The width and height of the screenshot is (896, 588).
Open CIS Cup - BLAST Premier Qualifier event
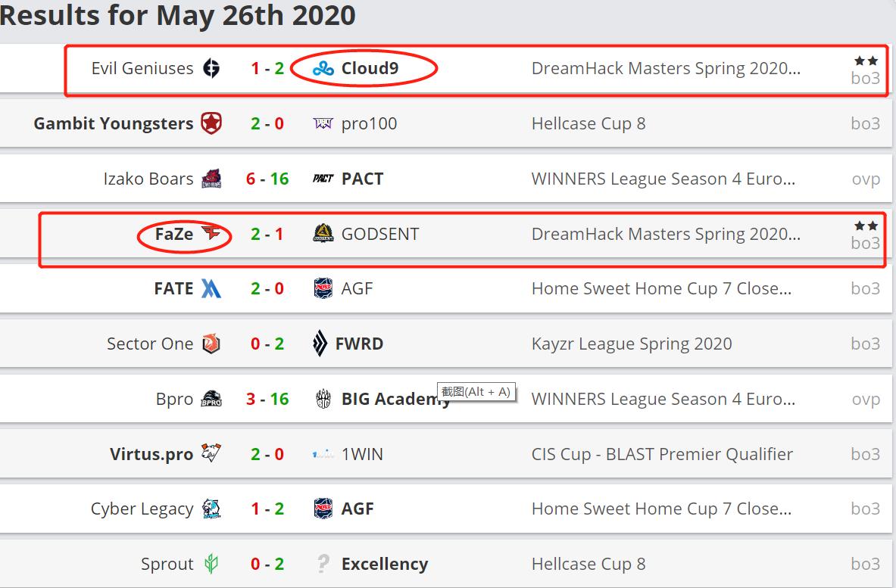tap(662, 454)
